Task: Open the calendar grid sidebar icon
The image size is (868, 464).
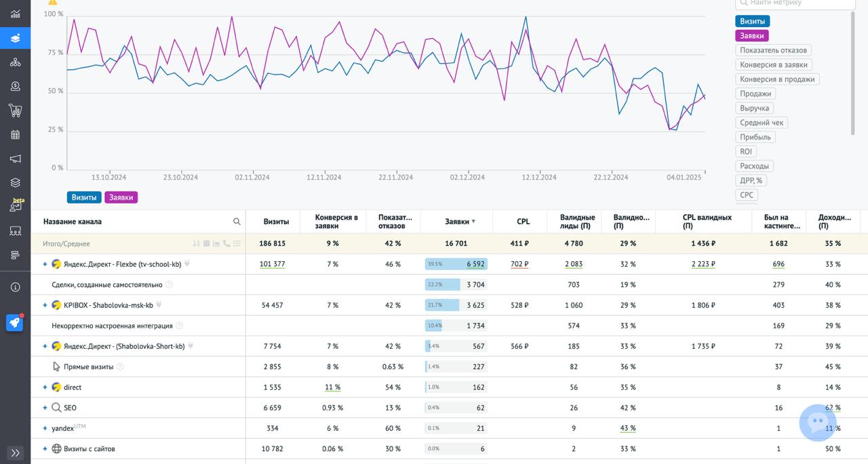Action: pos(15,134)
